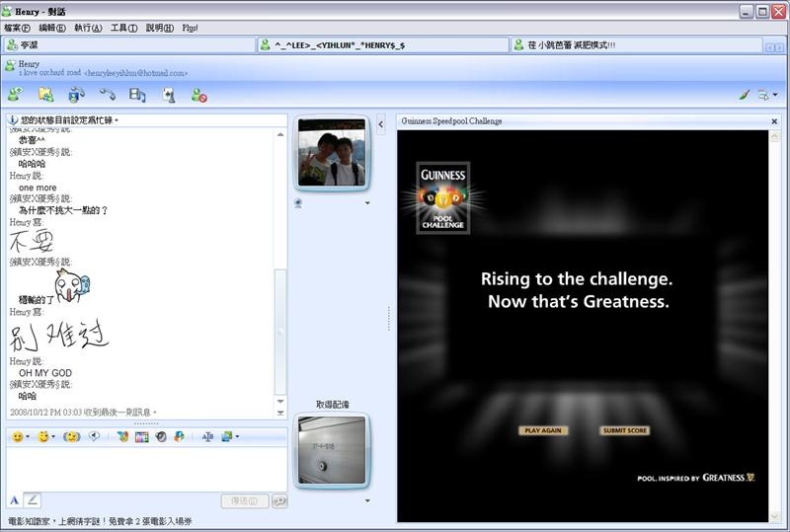The width and height of the screenshot is (790, 532).
Task: Open the 執行 menu
Action: pyautogui.click(x=88, y=29)
